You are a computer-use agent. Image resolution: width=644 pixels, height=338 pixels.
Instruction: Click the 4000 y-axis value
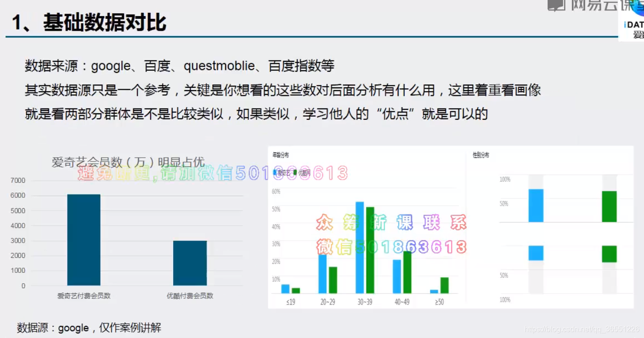[x=17, y=226]
